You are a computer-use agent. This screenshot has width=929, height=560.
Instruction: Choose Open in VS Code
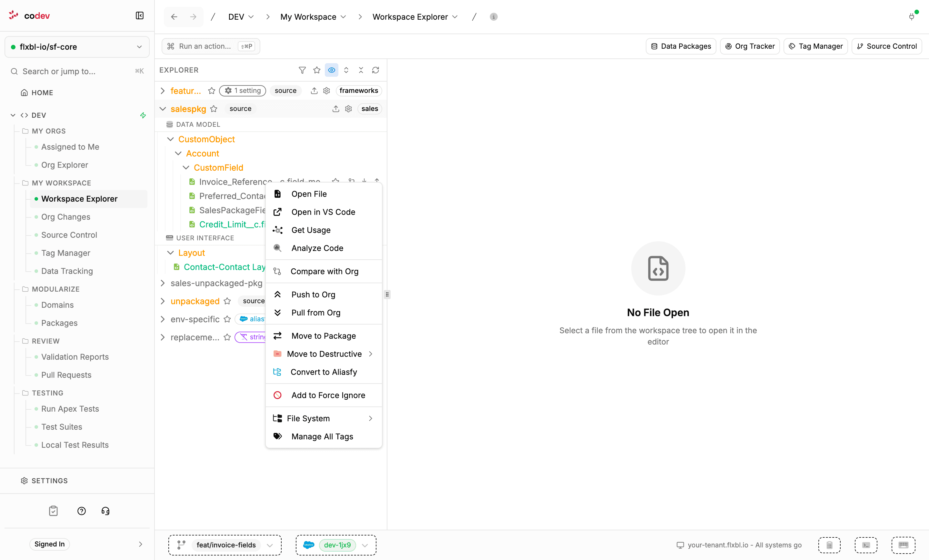tap(324, 212)
